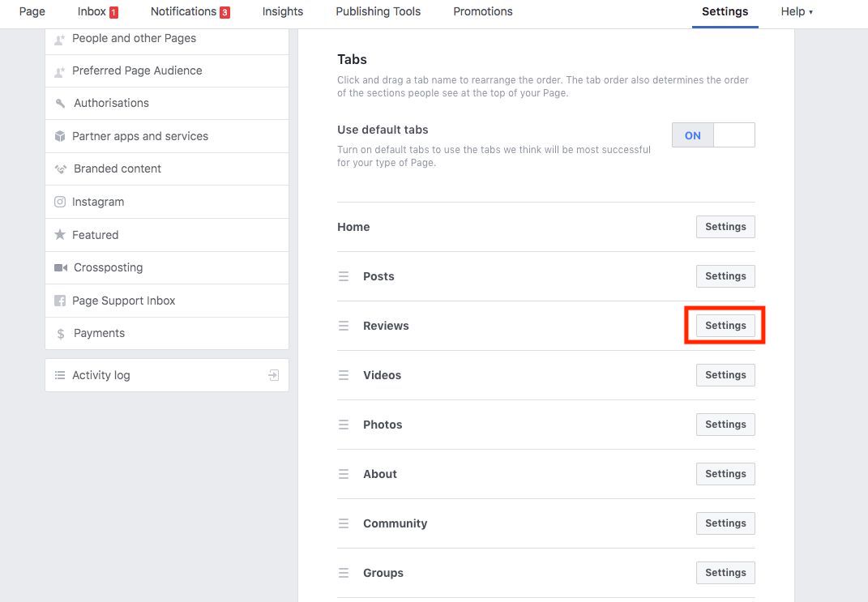Open the Crossposting settings
This screenshot has width=868, height=602.
click(x=167, y=268)
